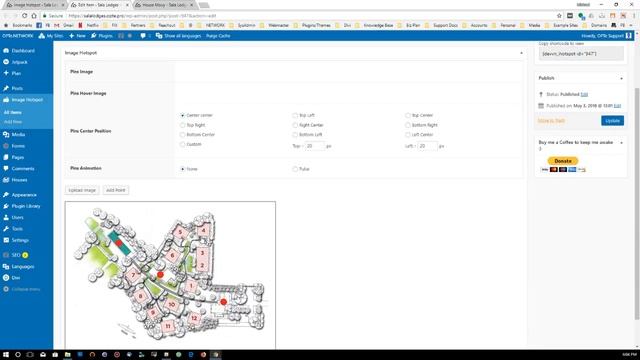
Task: Open Plugin Library in sidebar
Action: click(x=26, y=206)
